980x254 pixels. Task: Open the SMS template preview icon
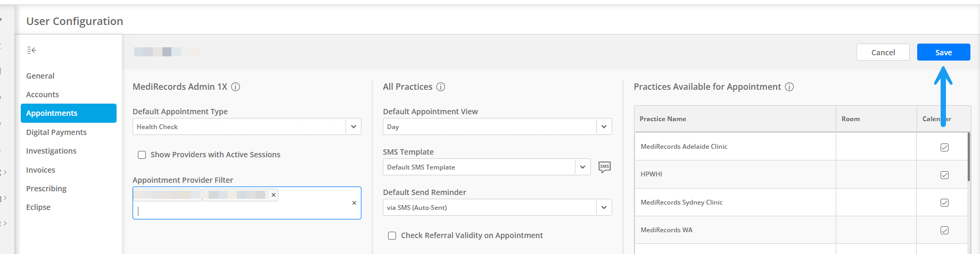point(604,167)
